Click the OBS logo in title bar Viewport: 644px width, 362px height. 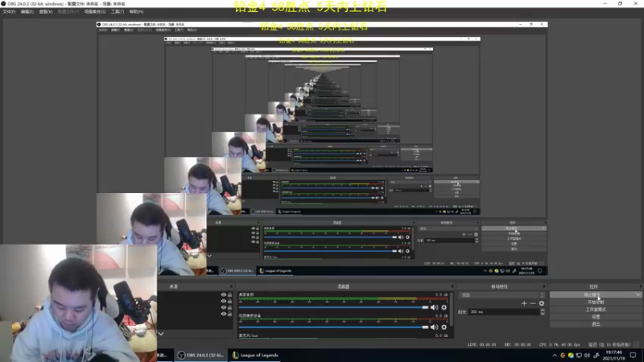click(x=3, y=3)
